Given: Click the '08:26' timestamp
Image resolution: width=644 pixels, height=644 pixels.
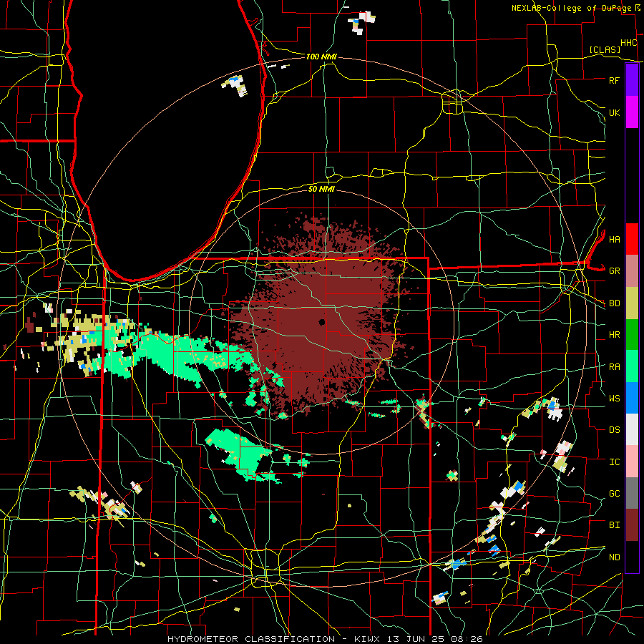Looking at the screenshot, I should pyautogui.click(x=469, y=639).
